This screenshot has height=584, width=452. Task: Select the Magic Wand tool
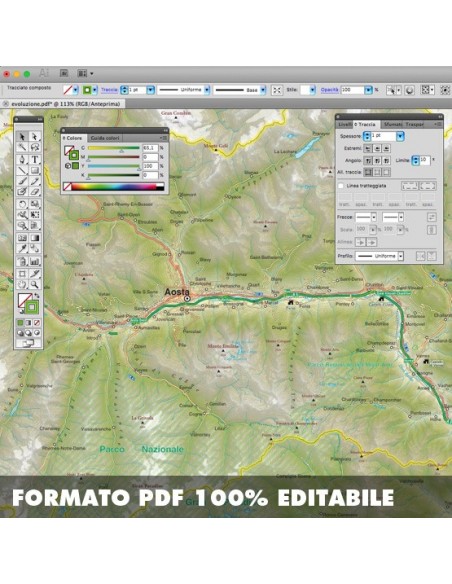(x=22, y=147)
